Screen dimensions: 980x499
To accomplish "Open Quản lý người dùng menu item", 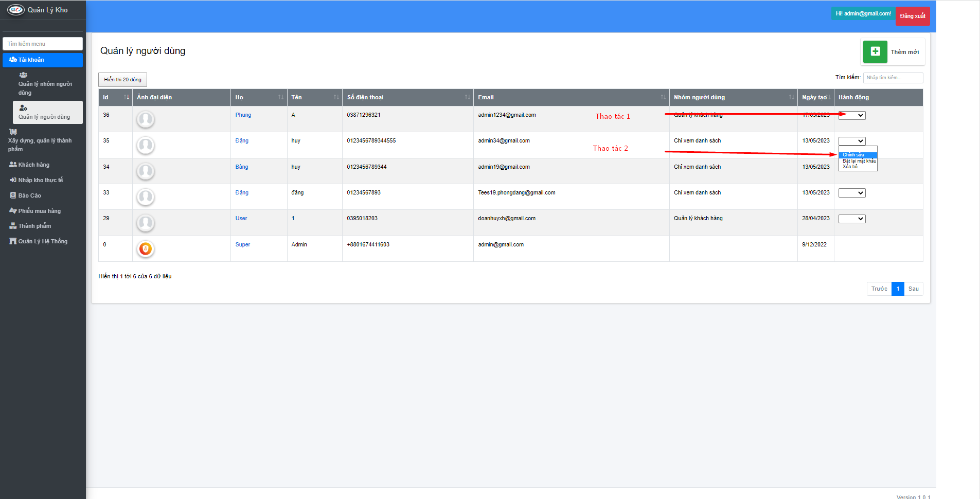I will (47, 112).
